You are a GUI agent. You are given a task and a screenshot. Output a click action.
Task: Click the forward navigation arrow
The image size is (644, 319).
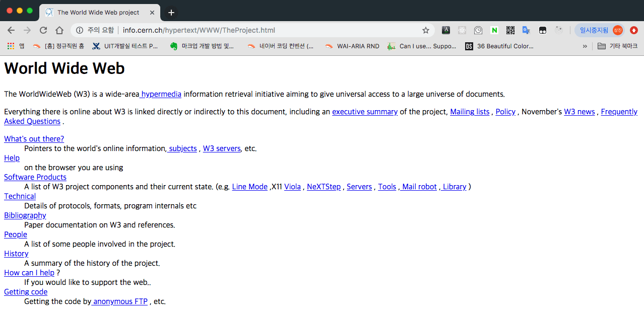[27, 30]
